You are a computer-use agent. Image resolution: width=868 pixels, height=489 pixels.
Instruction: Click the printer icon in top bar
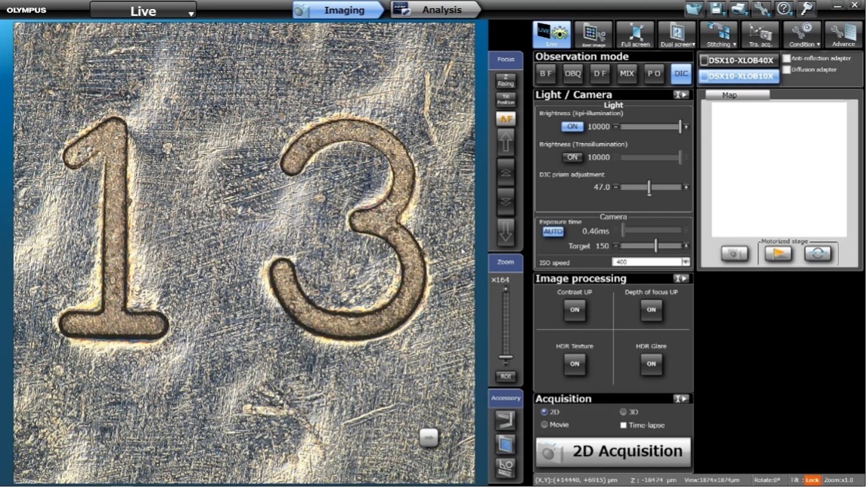point(738,10)
